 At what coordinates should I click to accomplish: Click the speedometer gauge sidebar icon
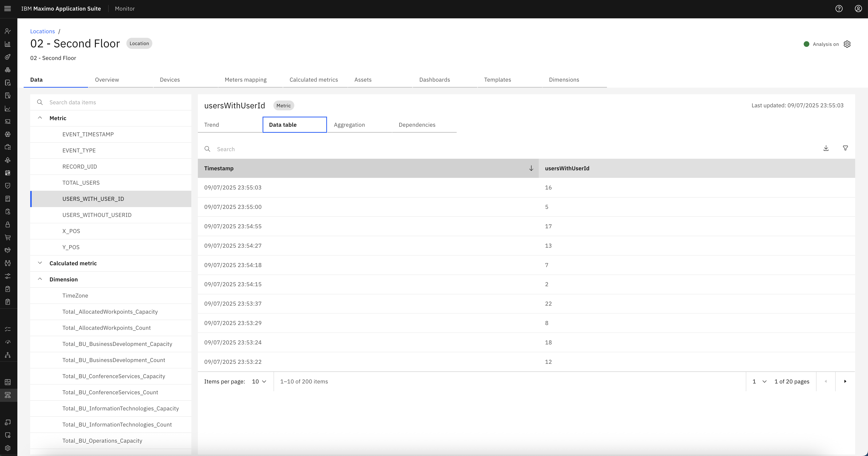pos(8,342)
